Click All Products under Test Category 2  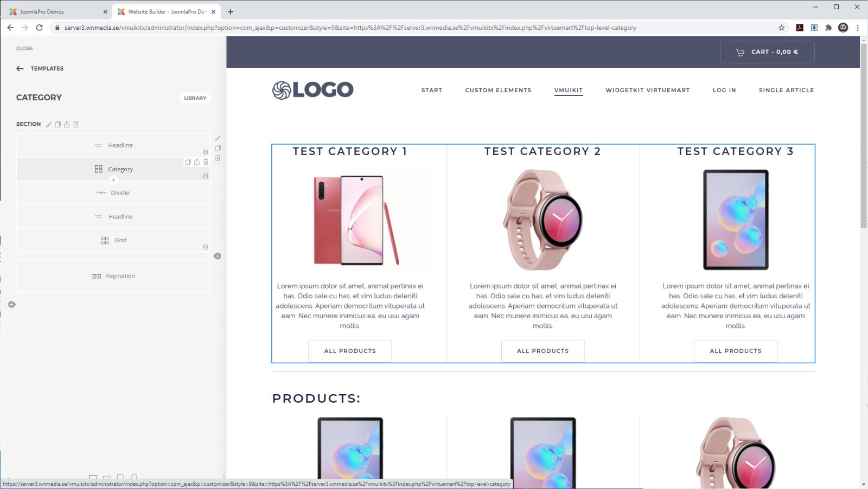[543, 351]
